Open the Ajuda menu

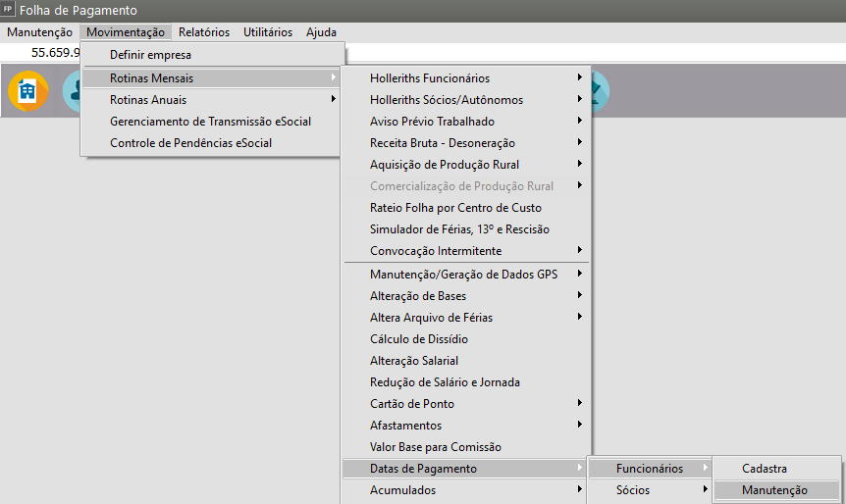tap(321, 32)
